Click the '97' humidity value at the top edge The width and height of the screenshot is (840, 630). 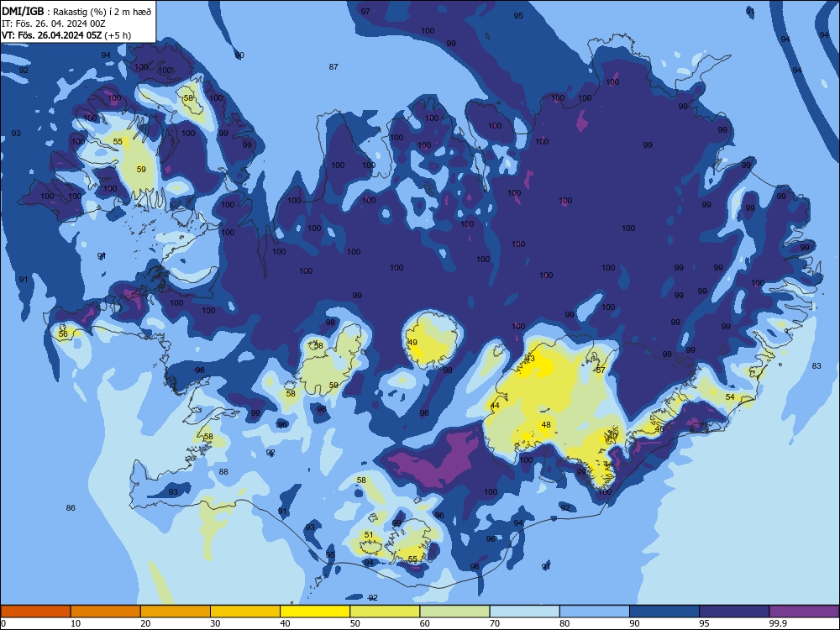[x=365, y=11]
